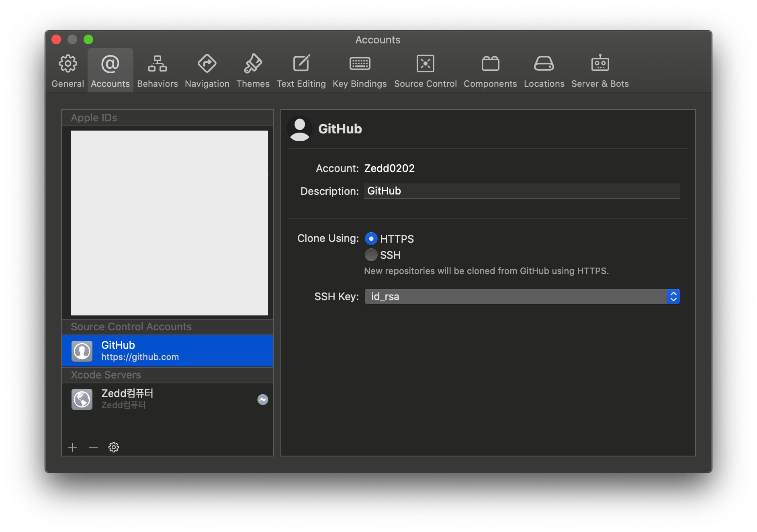Screen dimensions: 757x532
Task: Open the Themes paintbrush icon
Action: click(x=253, y=63)
